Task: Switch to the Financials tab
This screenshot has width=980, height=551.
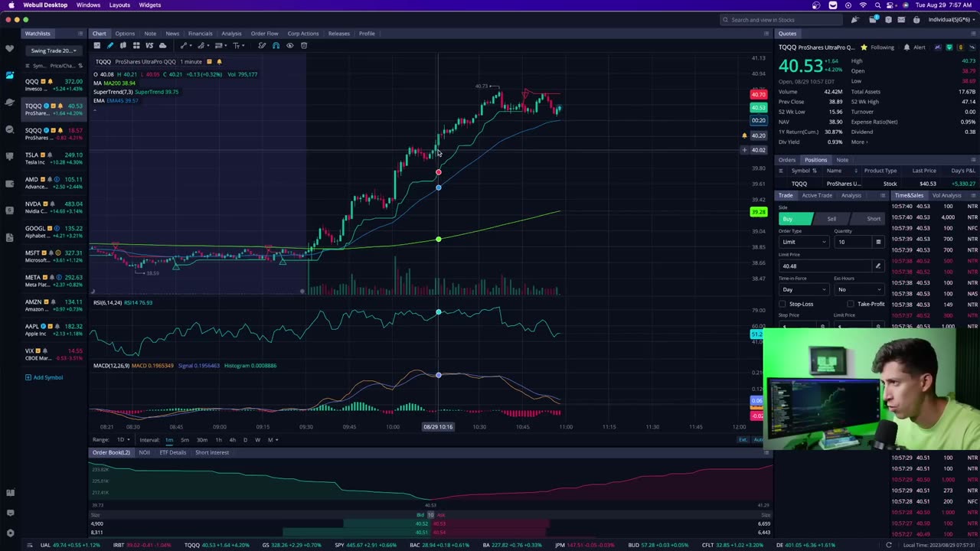Action: (x=200, y=34)
